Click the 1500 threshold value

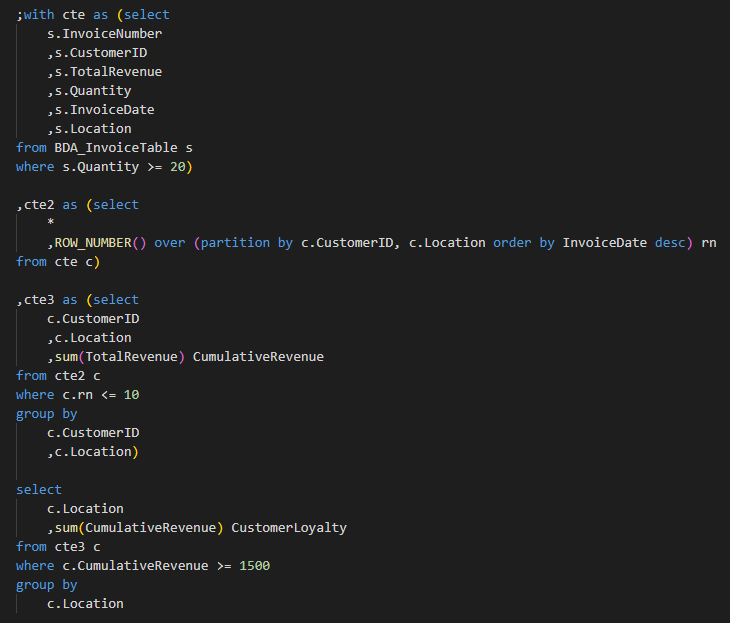(x=255, y=566)
